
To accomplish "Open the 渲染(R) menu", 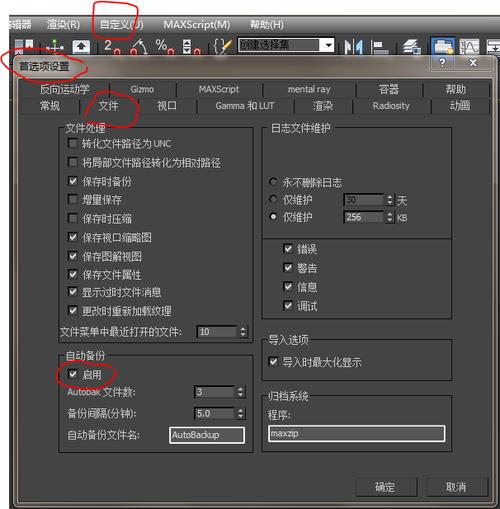I will [x=63, y=24].
